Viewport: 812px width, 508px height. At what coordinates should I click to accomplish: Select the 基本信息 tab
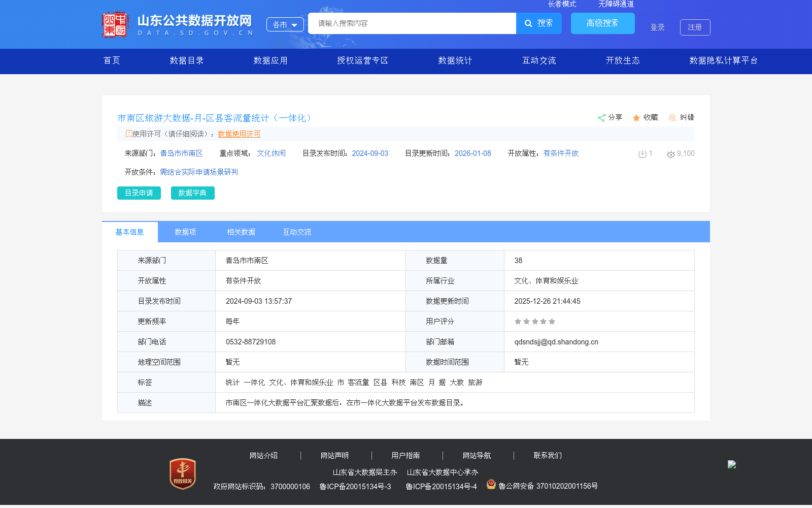130,232
